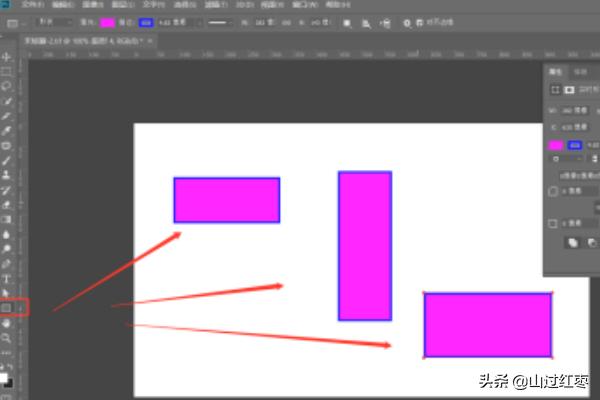
Task: Switch to the Properties panel tab
Action: pos(555,72)
